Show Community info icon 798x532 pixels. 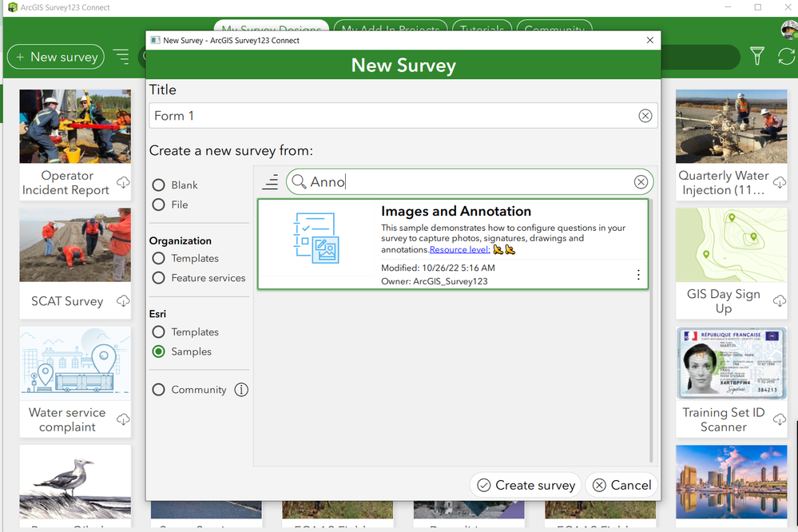point(241,390)
